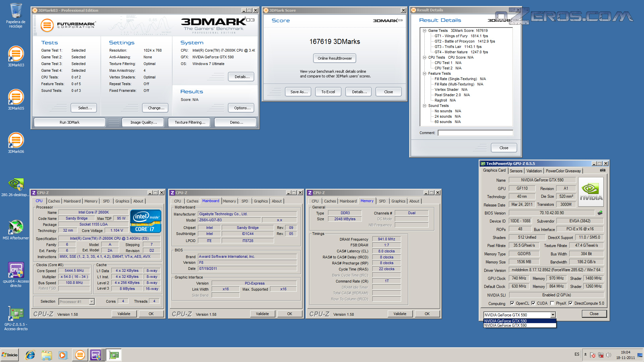
Task: Click the Intel Core i7 logo in CPU-Z
Action: pos(146,221)
